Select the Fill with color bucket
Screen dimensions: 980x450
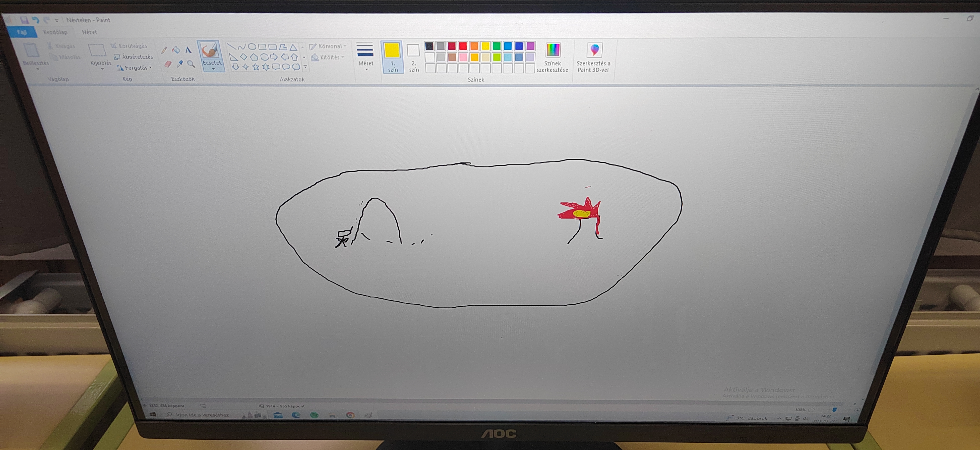click(176, 50)
